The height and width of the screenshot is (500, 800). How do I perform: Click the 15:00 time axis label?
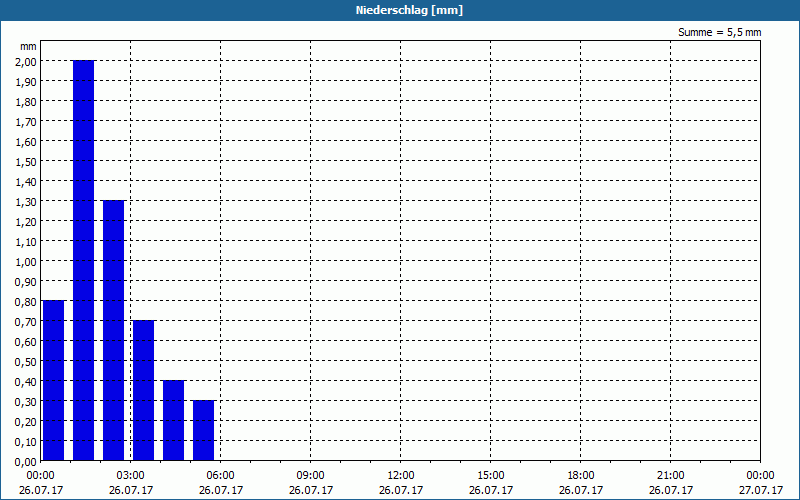(490, 476)
